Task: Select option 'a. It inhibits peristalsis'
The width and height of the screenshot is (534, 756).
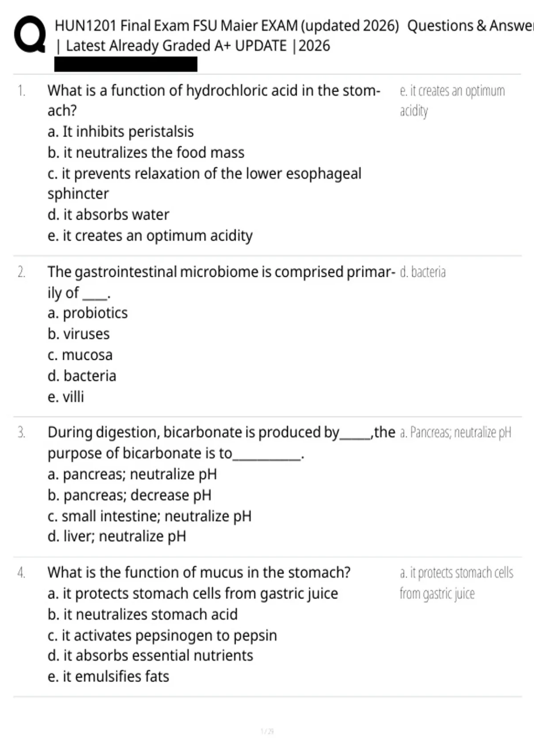Action: [x=121, y=132]
